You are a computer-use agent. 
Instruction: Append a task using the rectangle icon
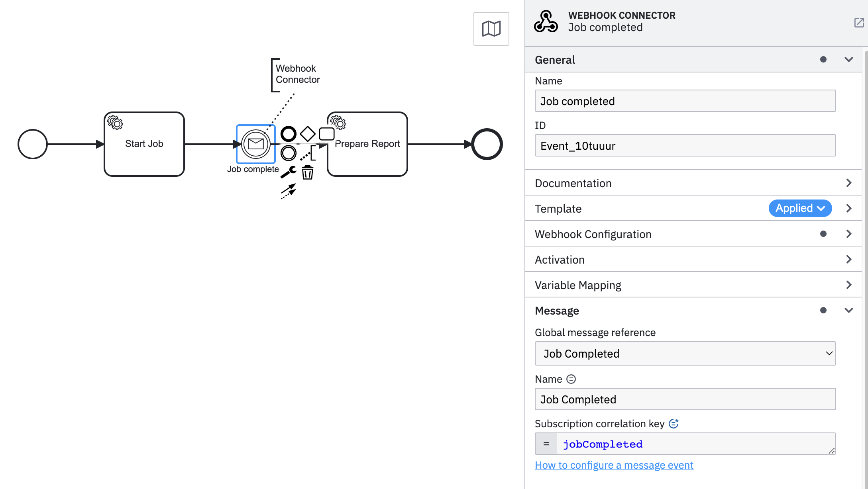327,133
